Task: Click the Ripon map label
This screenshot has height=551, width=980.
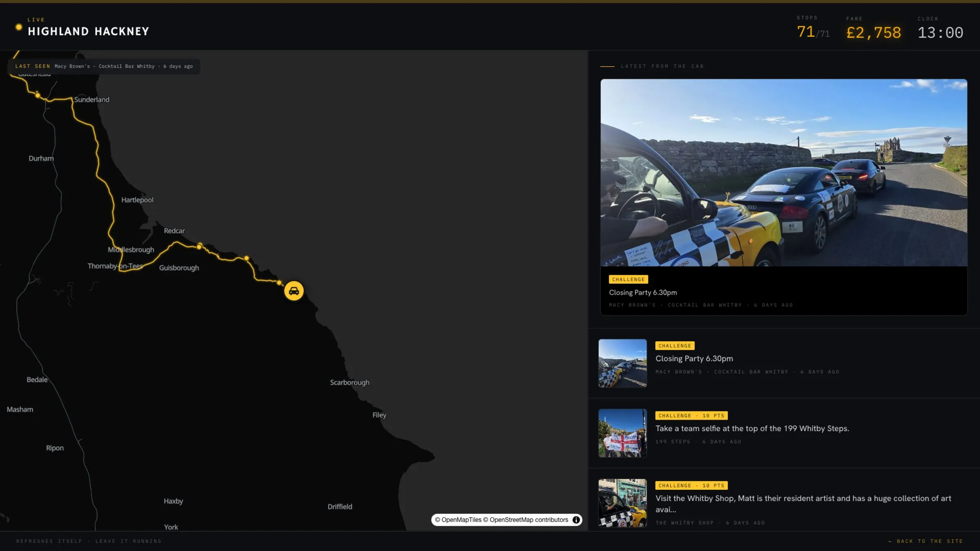Action: point(55,448)
